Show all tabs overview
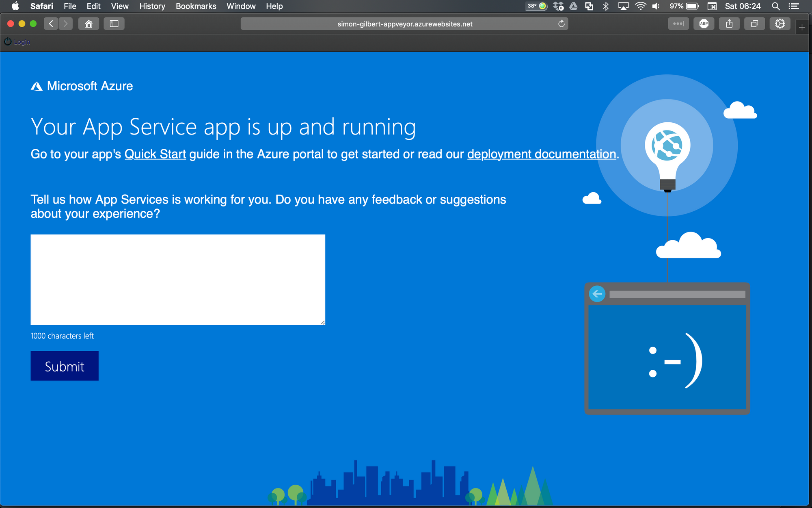The height and width of the screenshot is (508, 812). (754, 24)
